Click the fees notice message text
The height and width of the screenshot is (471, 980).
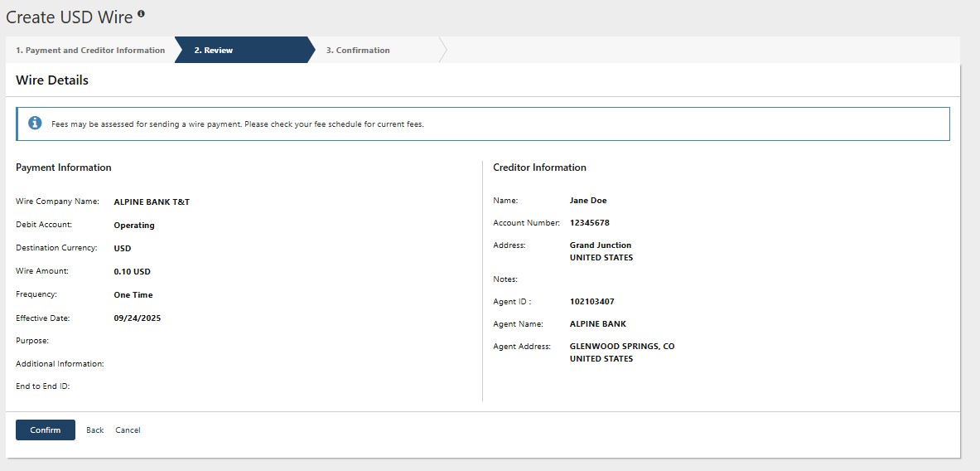[238, 124]
